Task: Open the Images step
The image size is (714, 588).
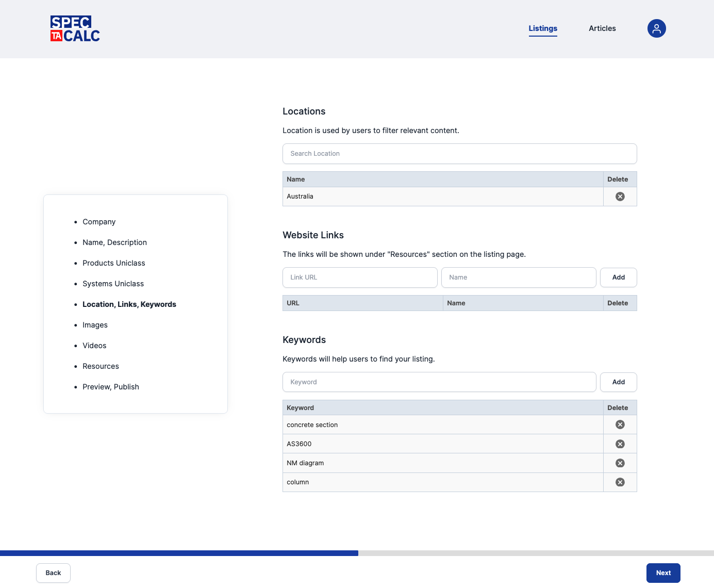Action: [95, 325]
